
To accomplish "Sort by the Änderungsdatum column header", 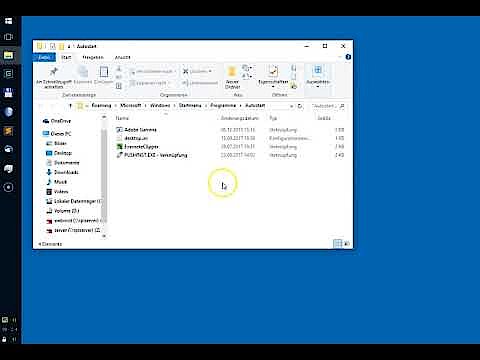I will coord(239,118).
